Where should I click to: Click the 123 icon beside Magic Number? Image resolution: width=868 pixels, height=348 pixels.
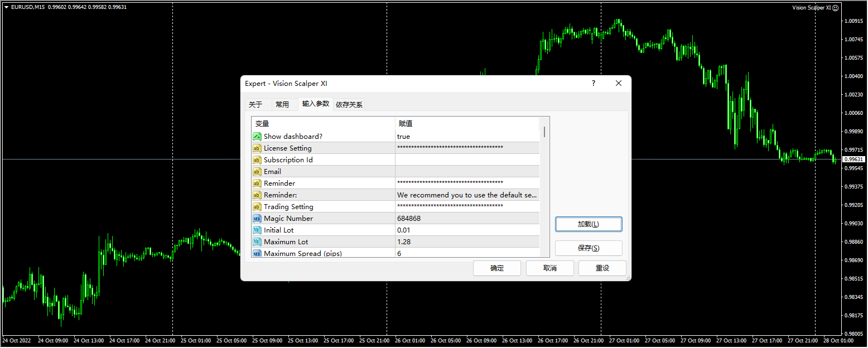(x=257, y=218)
